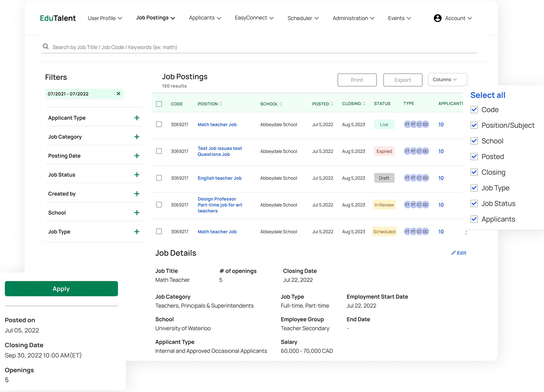Viewport: 544px width, 392px height.
Task: Remove the 07/2021 - 07/2022 date filter
Action: coord(118,94)
